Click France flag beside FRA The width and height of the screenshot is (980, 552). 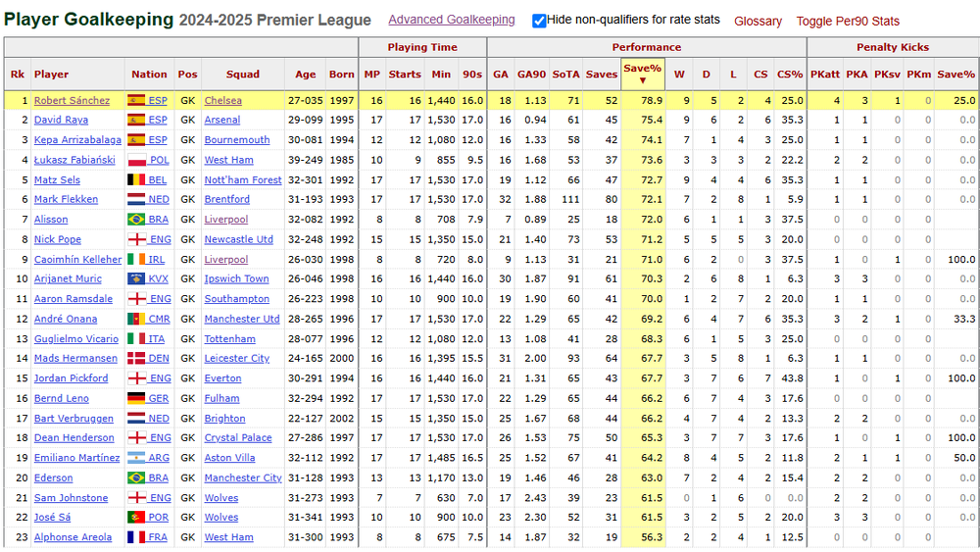click(x=136, y=537)
